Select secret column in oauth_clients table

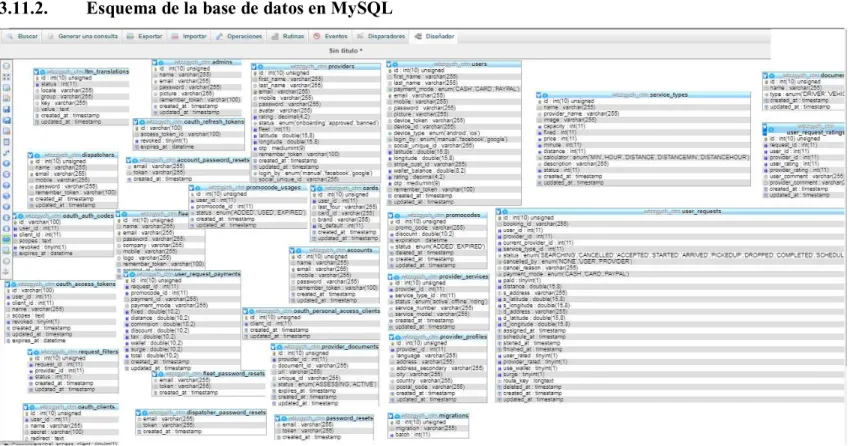pyautogui.click(x=71, y=432)
